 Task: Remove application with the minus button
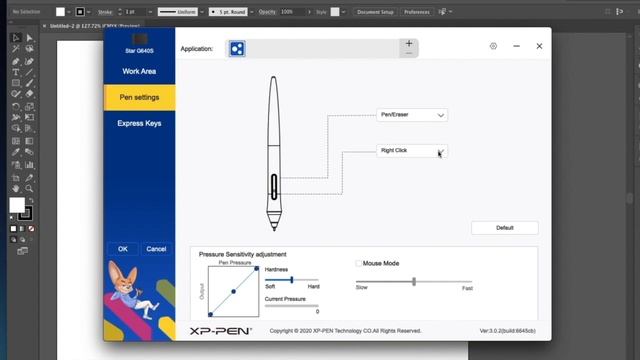[409, 53]
